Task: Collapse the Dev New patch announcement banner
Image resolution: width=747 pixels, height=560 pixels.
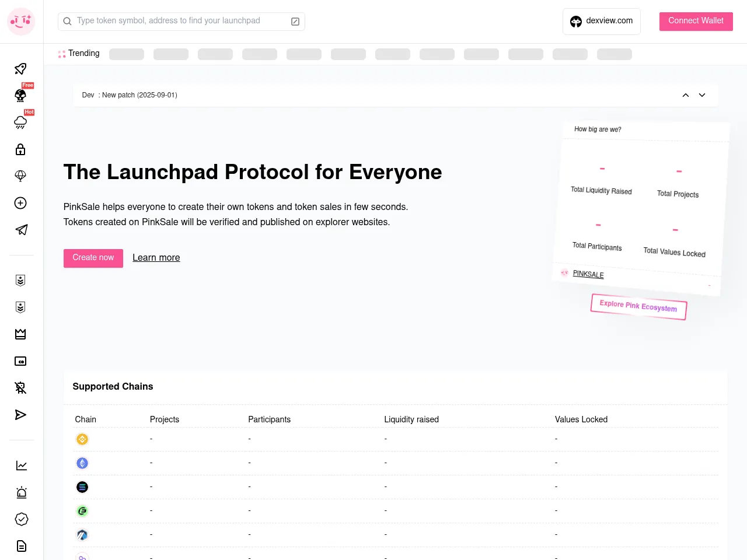Action: coord(685,95)
